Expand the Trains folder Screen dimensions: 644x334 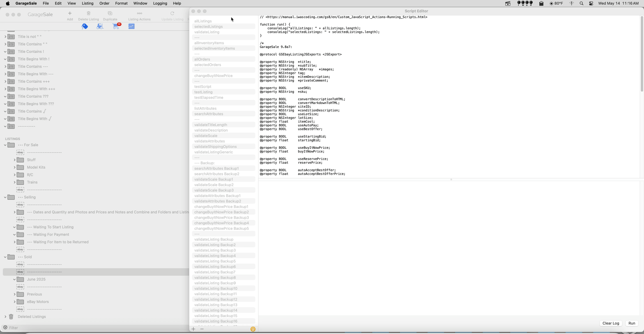14,182
